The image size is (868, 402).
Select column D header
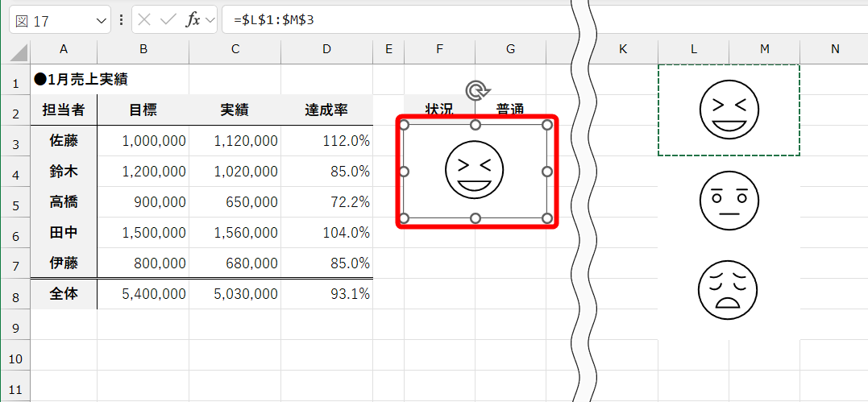(326, 49)
